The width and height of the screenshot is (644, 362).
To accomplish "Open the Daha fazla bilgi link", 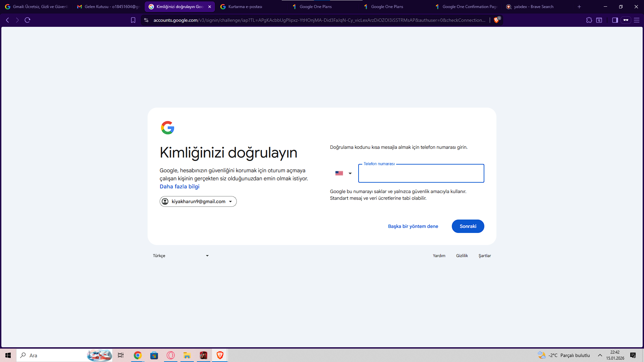I will pos(179,186).
